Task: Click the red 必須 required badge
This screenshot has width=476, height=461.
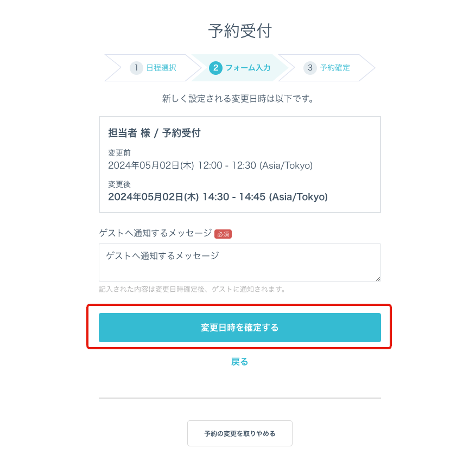Action: coord(223,234)
